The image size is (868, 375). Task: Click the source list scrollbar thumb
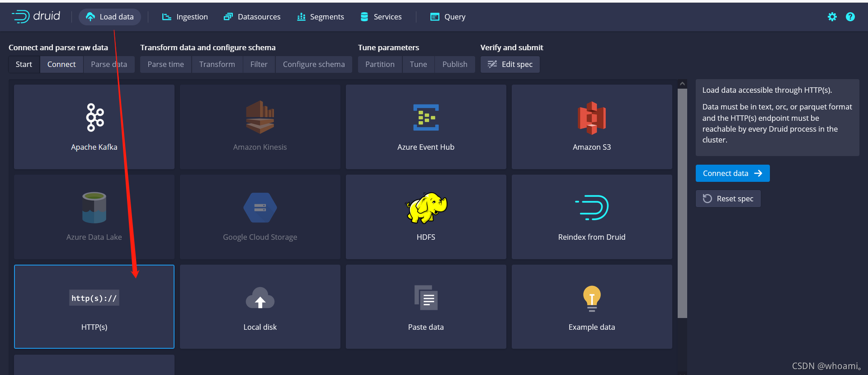[682, 203]
